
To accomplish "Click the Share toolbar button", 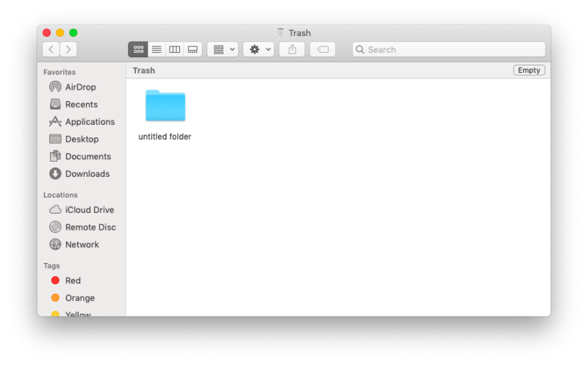I will click(292, 49).
